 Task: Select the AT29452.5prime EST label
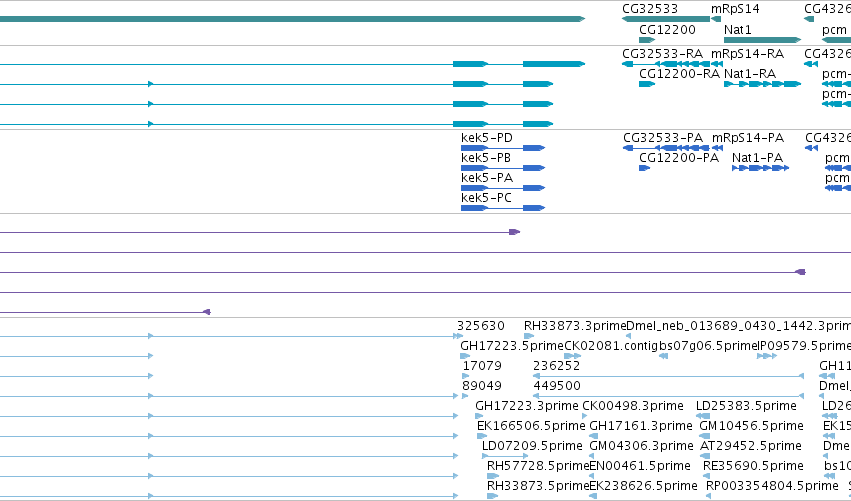751,446
